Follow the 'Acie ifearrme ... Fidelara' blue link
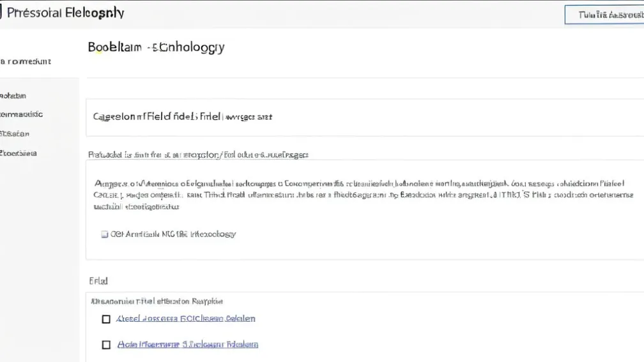The image size is (644, 362). (188, 344)
